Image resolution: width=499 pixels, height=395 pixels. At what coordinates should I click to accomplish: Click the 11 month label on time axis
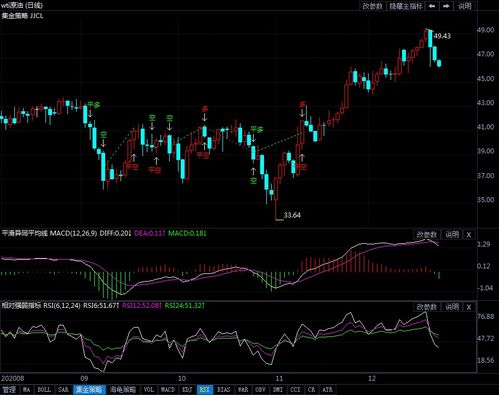click(x=279, y=378)
